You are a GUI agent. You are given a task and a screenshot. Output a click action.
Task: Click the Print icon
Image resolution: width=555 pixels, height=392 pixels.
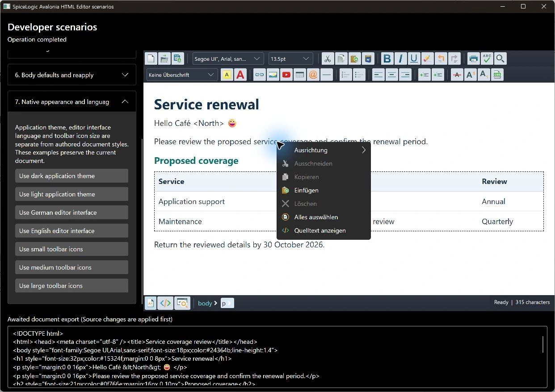[474, 58]
